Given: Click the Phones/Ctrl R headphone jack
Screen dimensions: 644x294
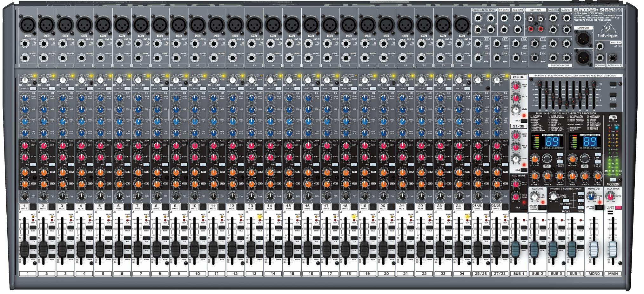Looking at the screenshot, I should tap(613, 58).
